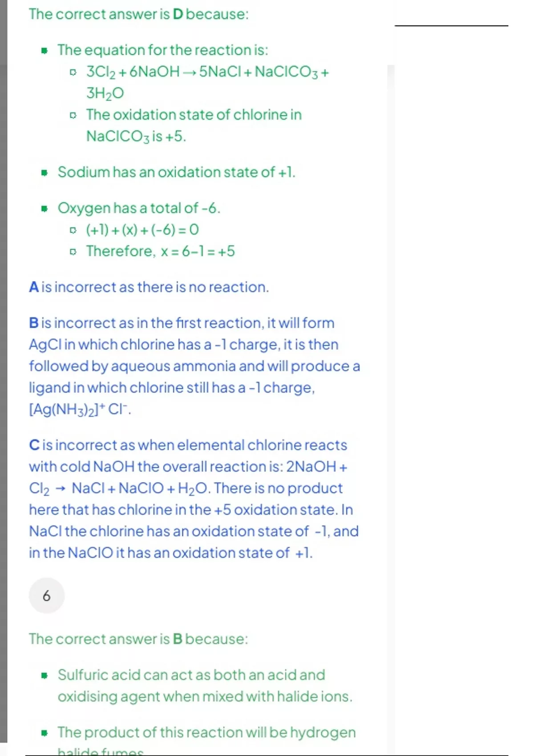Click the bullet beside 'The product of this reaction'
This screenshot has width=534, height=756.
[x=44, y=733]
